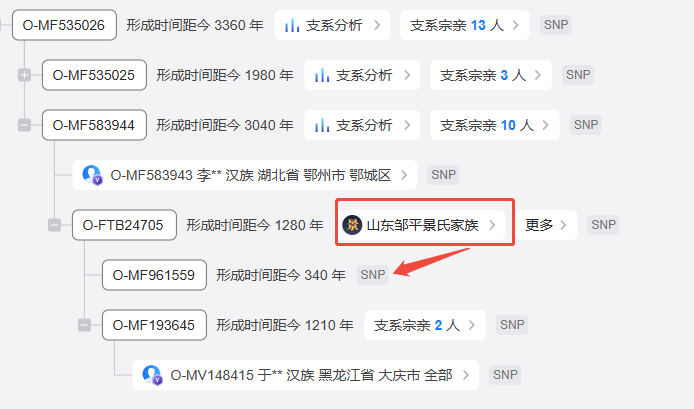Click the bar chart icon beside O-MF535026

[292, 25]
